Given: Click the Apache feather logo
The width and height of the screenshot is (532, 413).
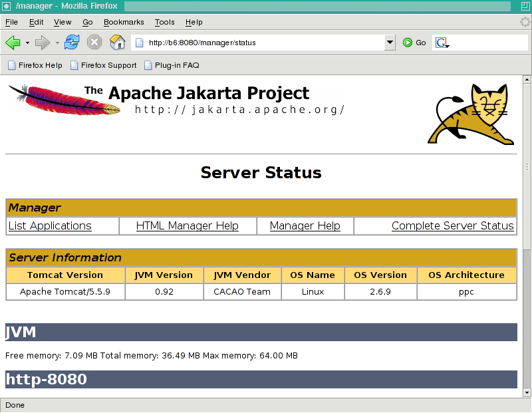Looking at the screenshot, I should click(65, 100).
